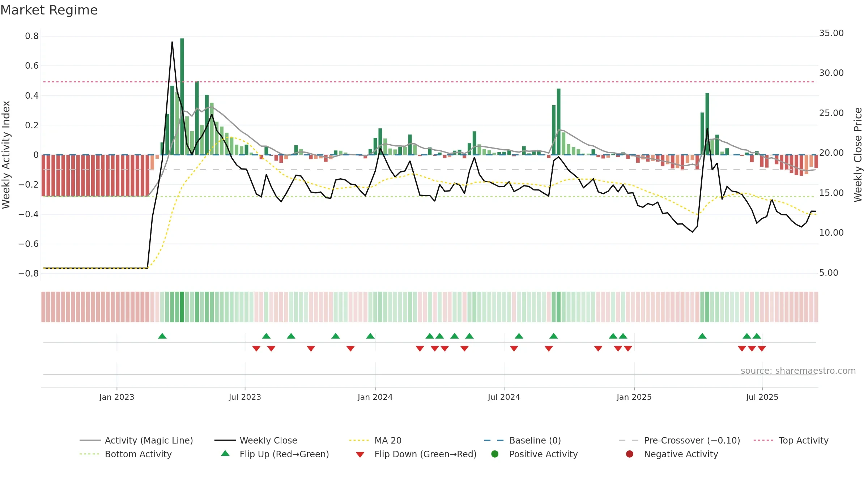Screen dimensions: 868x488
Task: Click the Jul 2024 x-axis label
Action: click(x=504, y=397)
